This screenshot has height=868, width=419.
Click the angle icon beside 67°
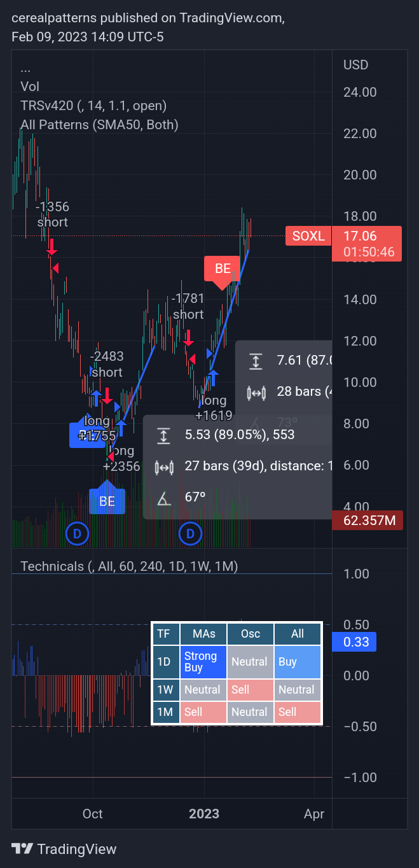164,498
